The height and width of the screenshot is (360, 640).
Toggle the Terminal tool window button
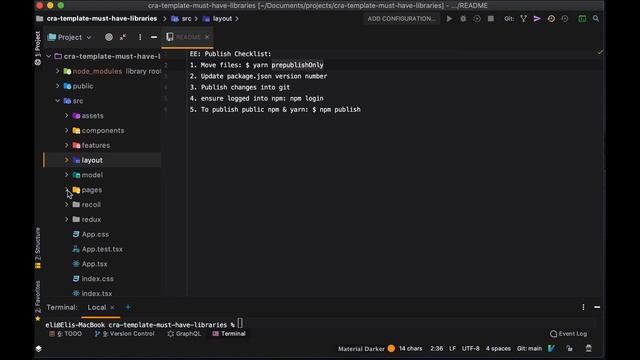click(229, 333)
